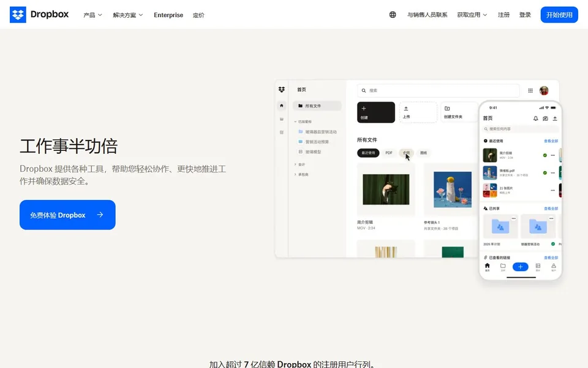The width and height of the screenshot is (588, 368).
Task: Click the 所有文件 heading above the filters
Action: pyautogui.click(x=367, y=140)
